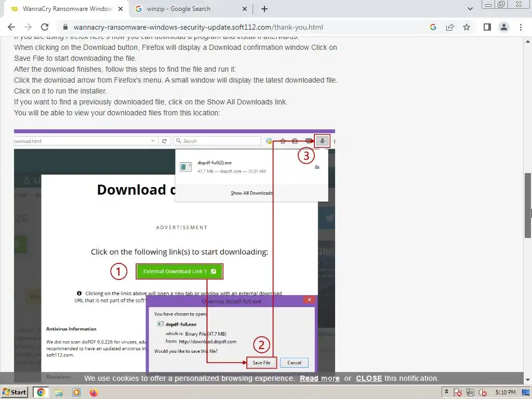Click Show Desktop button on taskbar
This screenshot has height=399, width=532.
[526, 393]
